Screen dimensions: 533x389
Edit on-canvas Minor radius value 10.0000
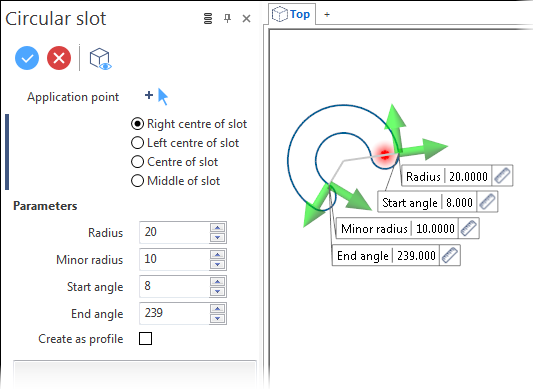click(435, 229)
